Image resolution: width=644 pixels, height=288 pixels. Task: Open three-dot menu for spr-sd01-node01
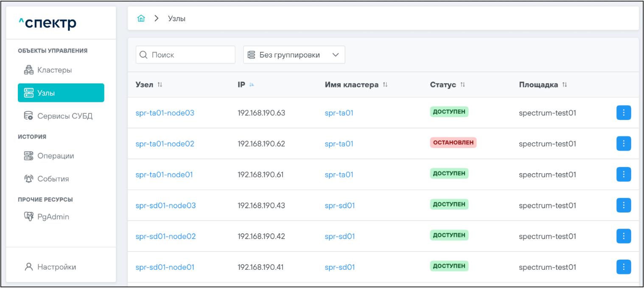coord(623,267)
